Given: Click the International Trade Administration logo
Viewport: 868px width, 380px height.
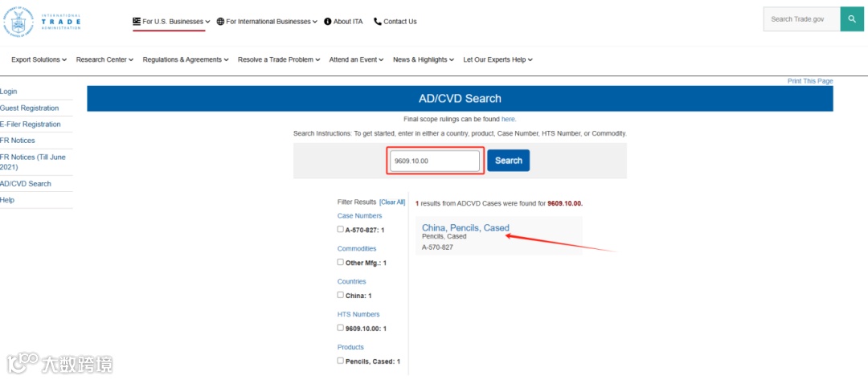Looking at the screenshot, I should point(42,22).
